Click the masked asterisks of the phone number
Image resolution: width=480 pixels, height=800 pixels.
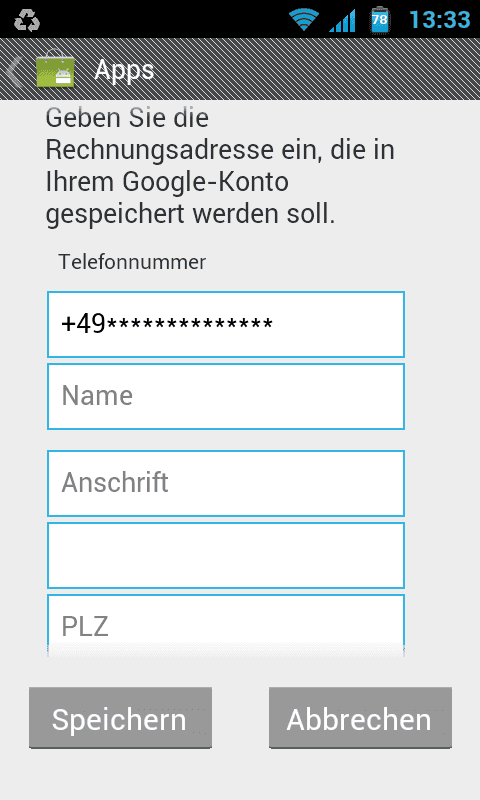click(x=190, y=323)
